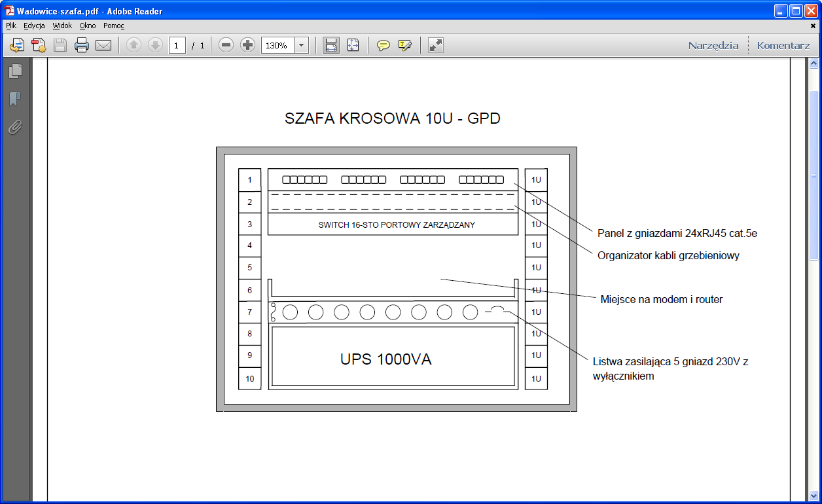Click label Panel z gniazdami 24xRJ45 cat.5e

pos(677,233)
